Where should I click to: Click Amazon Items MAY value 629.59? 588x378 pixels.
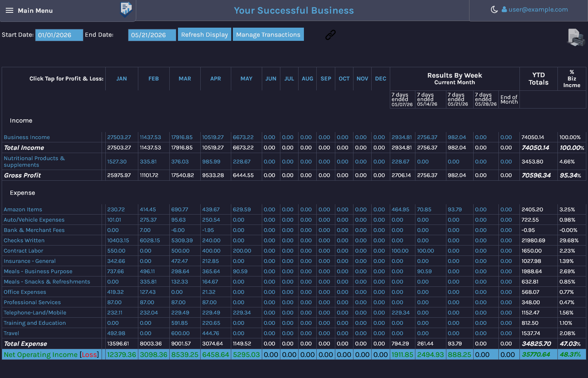(x=242, y=210)
